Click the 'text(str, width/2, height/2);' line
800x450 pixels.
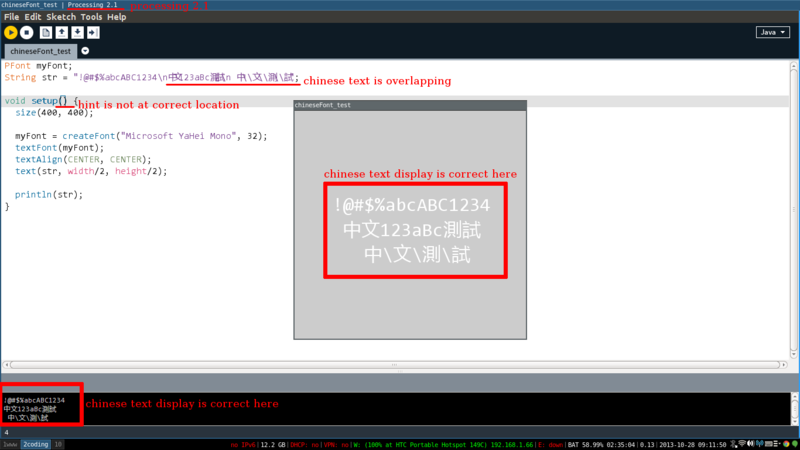point(91,171)
